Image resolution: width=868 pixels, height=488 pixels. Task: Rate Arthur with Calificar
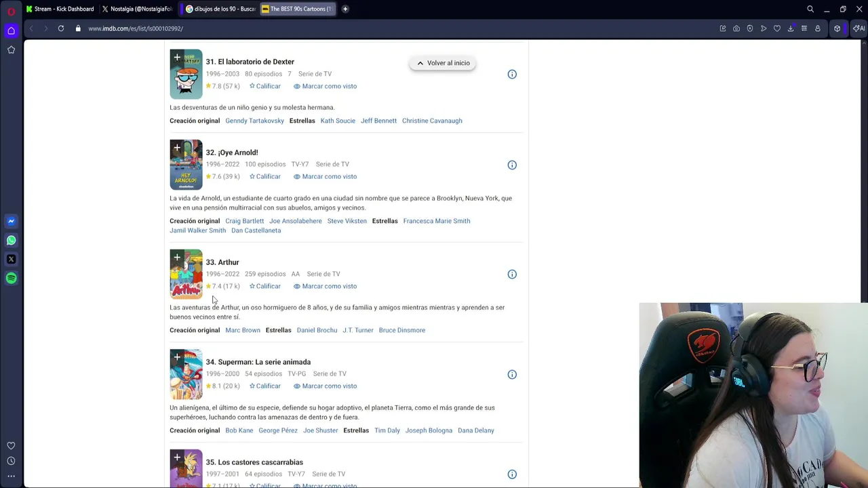264,286
